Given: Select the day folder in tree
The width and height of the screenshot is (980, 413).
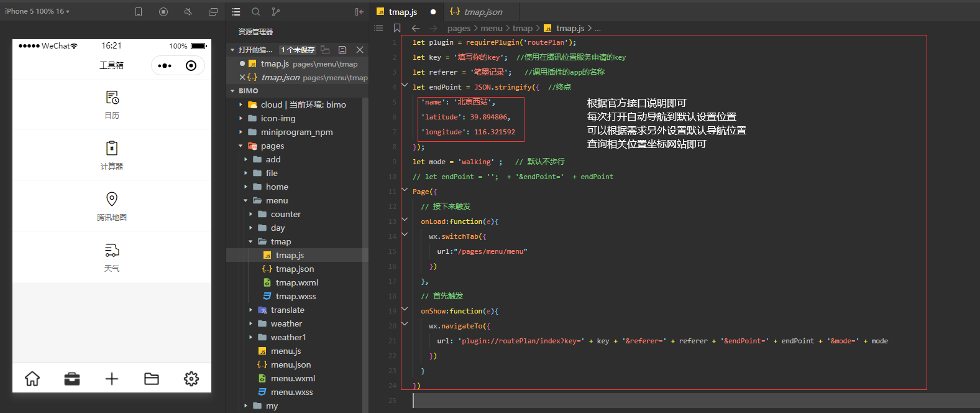Looking at the screenshot, I should click(297, 228).
